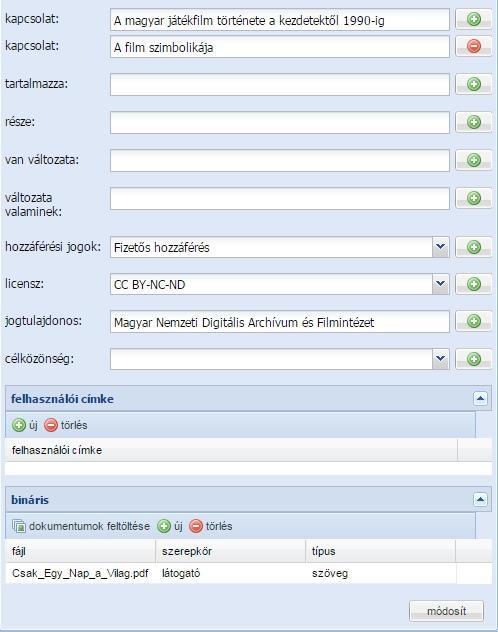Focus the jogtulajdonos text field
The height and width of the screenshot is (632, 498).
click(x=280, y=322)
